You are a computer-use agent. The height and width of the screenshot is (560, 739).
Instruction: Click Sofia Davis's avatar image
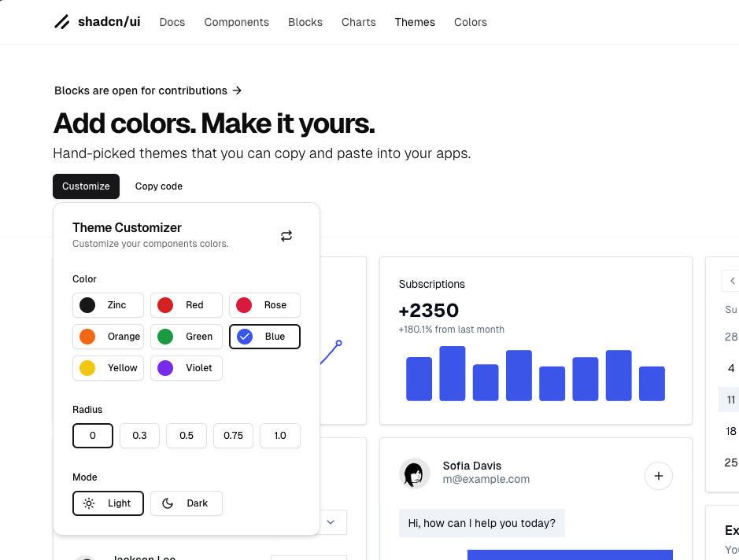[415, 473]
